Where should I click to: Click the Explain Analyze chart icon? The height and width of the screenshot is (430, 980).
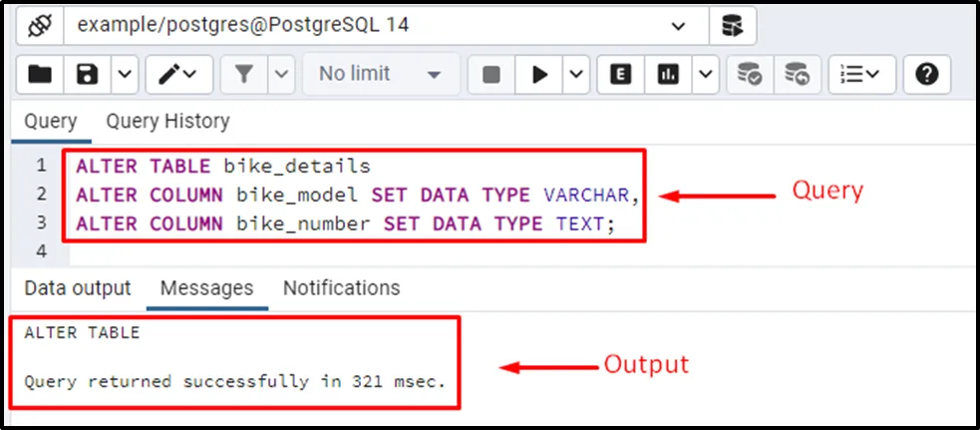pyautogui.click(x=668, y=74)
